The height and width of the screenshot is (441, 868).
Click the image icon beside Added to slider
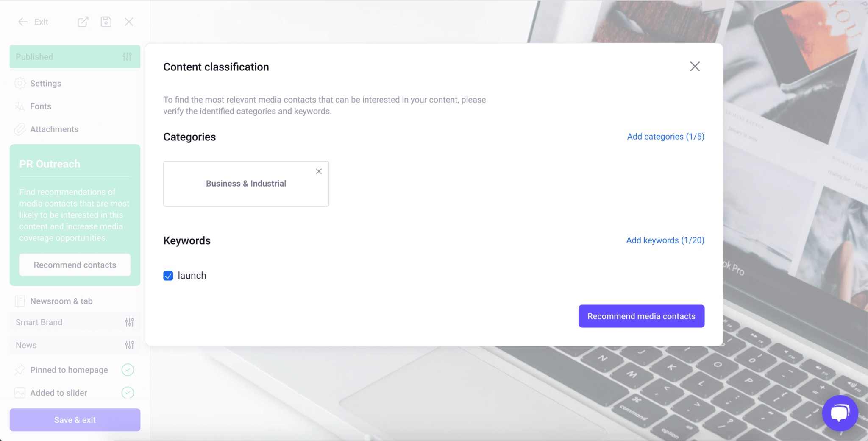click(19, 393)
